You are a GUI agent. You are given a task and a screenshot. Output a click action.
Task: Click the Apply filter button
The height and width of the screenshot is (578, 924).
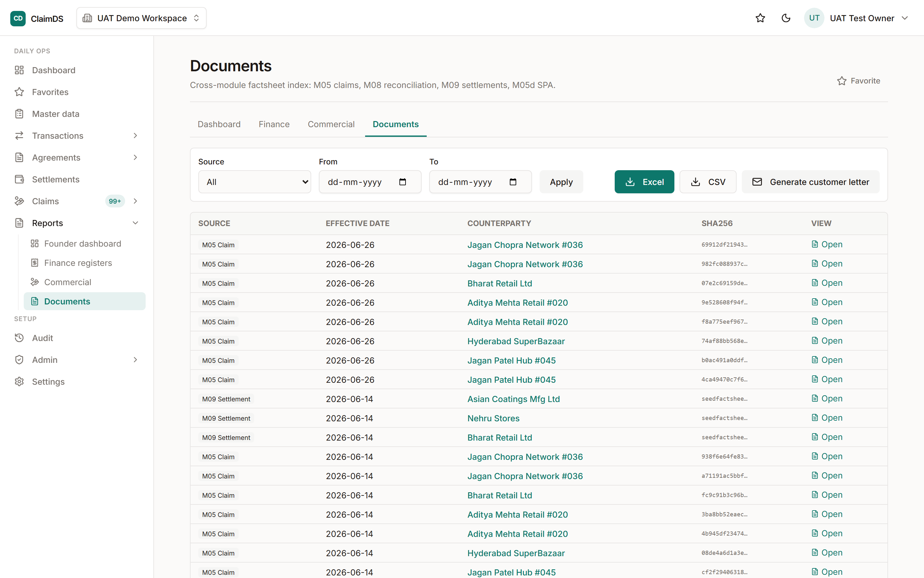[561, 181]
